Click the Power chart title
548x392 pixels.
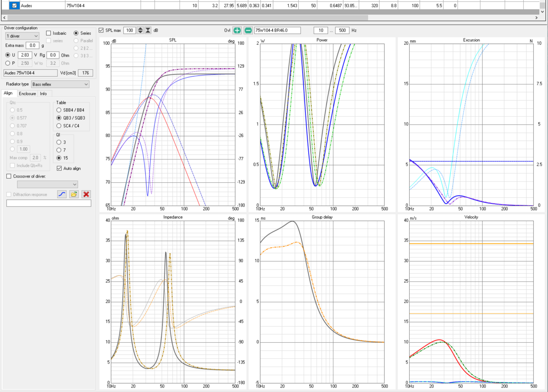[x=321, y=40]
